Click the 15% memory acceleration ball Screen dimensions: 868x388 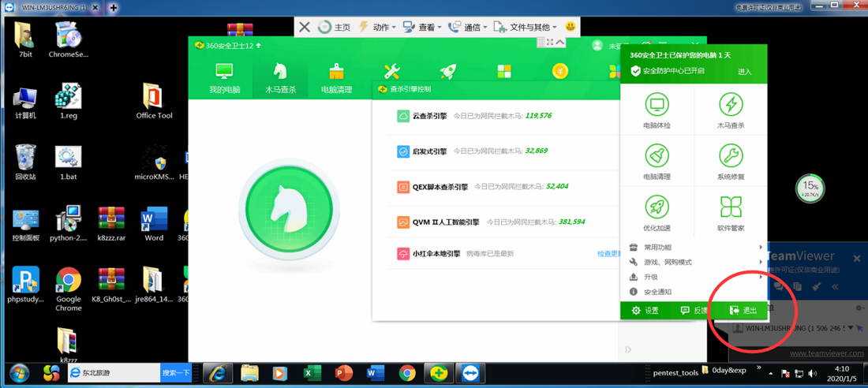(810, 188)
